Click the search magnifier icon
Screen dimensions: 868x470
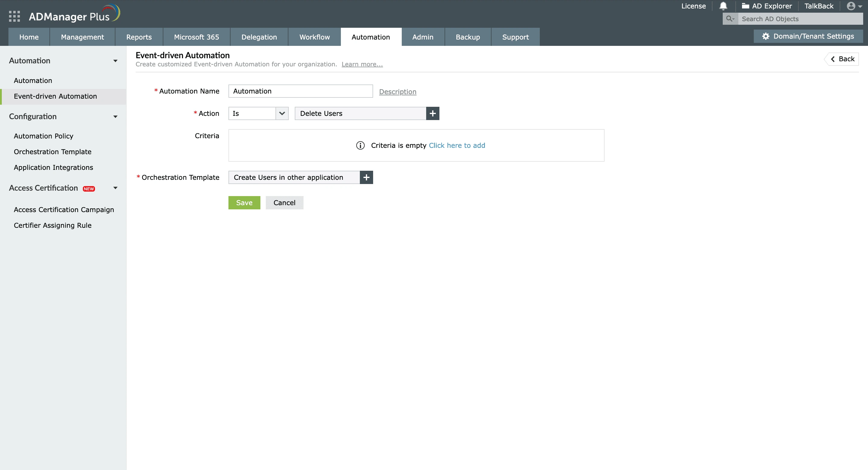click(730, 19)
